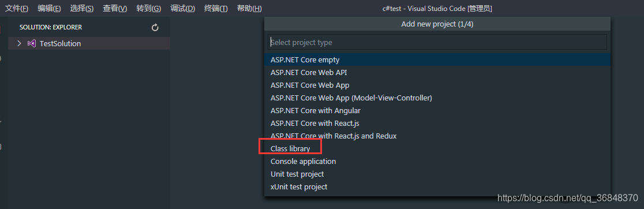
Task: Open the 文件(F) menu
Action: [16, 8]
